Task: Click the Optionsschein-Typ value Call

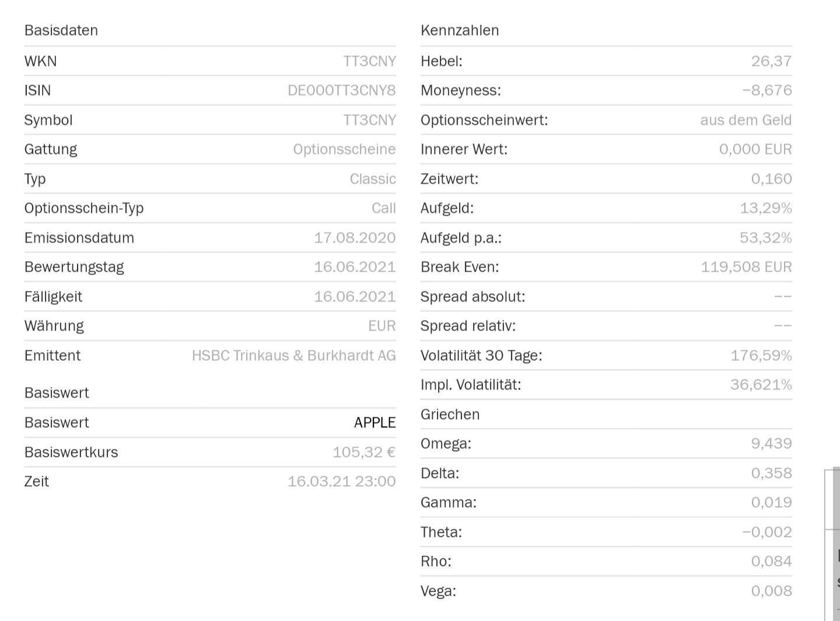Action: 383,208
